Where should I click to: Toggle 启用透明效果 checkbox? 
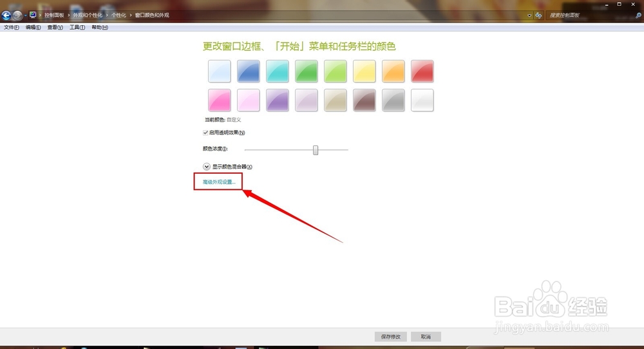(x=205, y=133)
